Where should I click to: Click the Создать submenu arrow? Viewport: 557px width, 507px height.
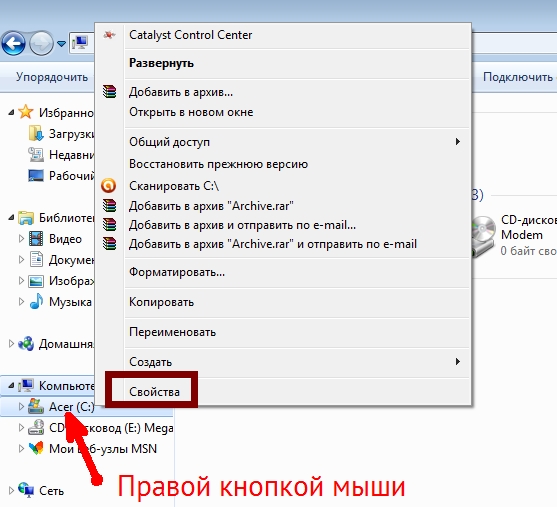tap(458, 362)
